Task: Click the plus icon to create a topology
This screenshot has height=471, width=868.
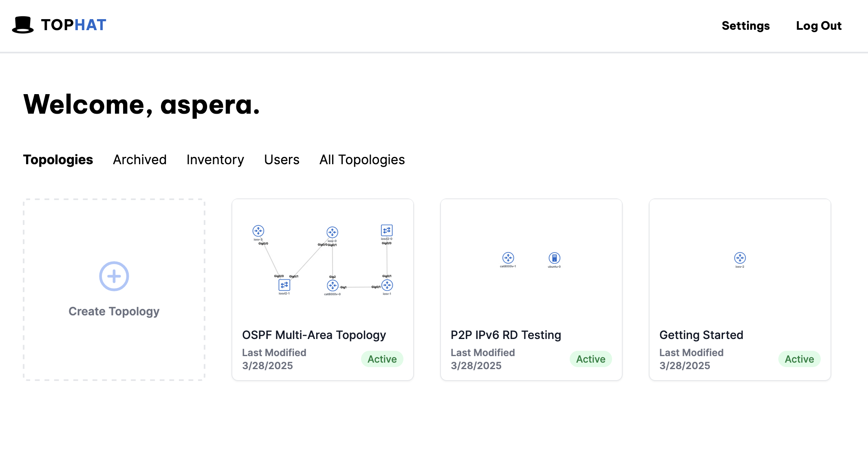Action: pyautogui.click(x=114, y=276)
